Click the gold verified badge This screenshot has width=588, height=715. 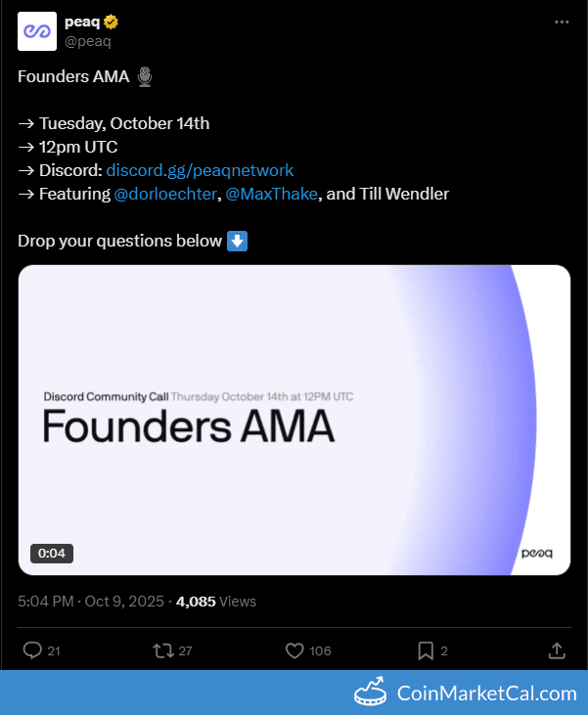click(x=113, y=22)
